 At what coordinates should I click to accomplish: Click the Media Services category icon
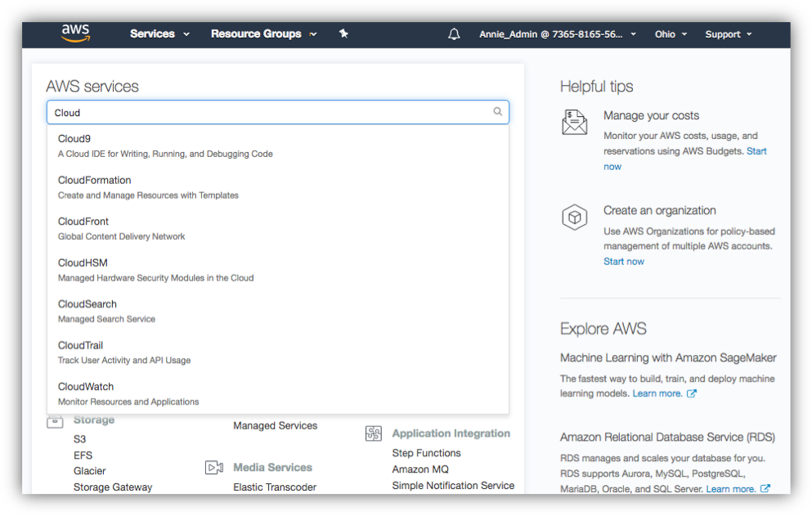point(214,468)
